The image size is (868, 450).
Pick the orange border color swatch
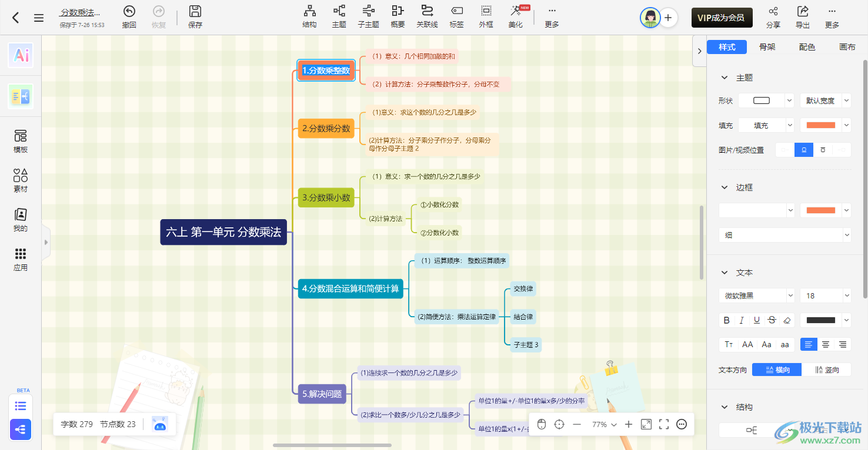(x=821, y=210)
